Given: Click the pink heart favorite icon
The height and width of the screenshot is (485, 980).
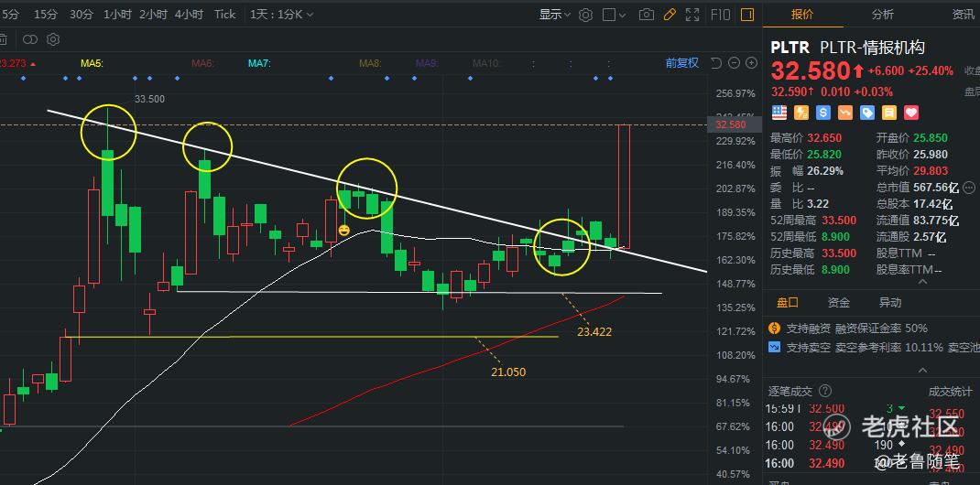Looking at the screenshot, I should point(911,113).
